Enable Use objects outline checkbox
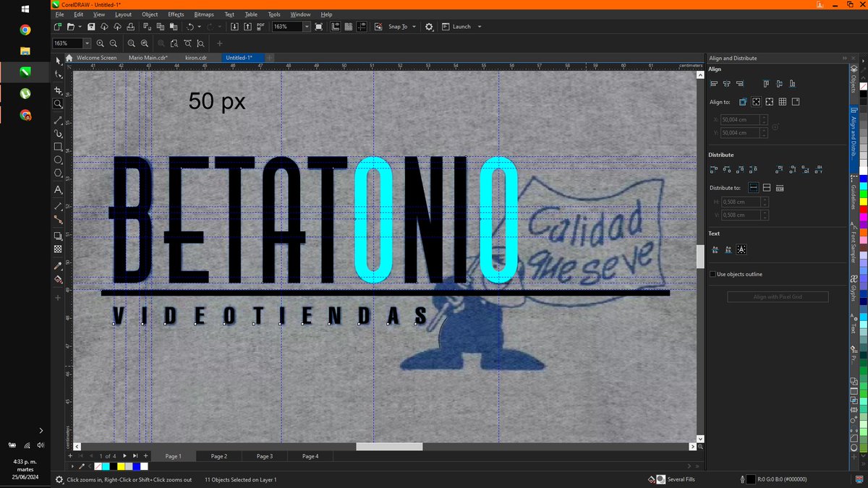 [x=712, y=274]
